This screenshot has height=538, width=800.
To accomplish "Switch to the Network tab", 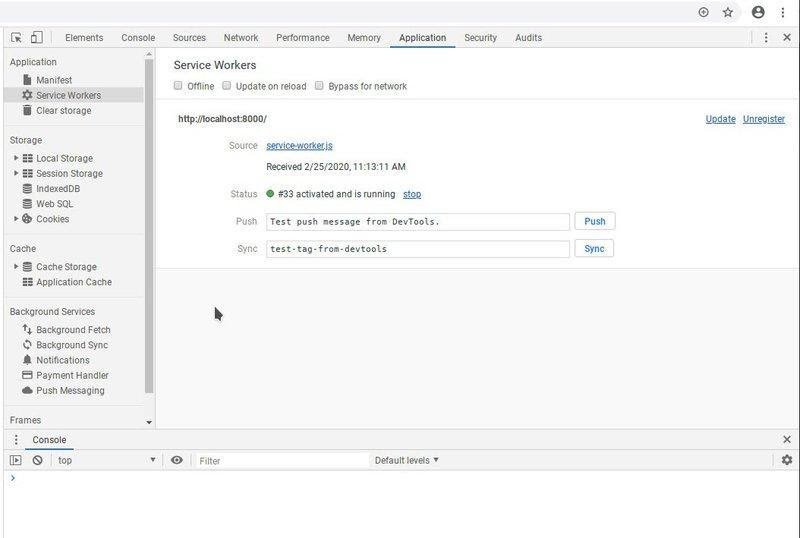I will [x=241, y=38].
